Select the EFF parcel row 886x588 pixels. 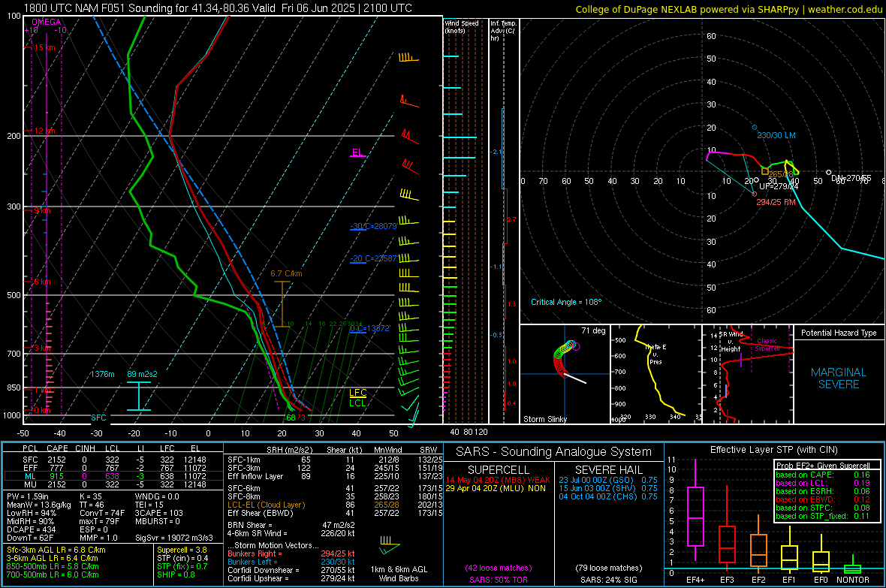point(113,468)
